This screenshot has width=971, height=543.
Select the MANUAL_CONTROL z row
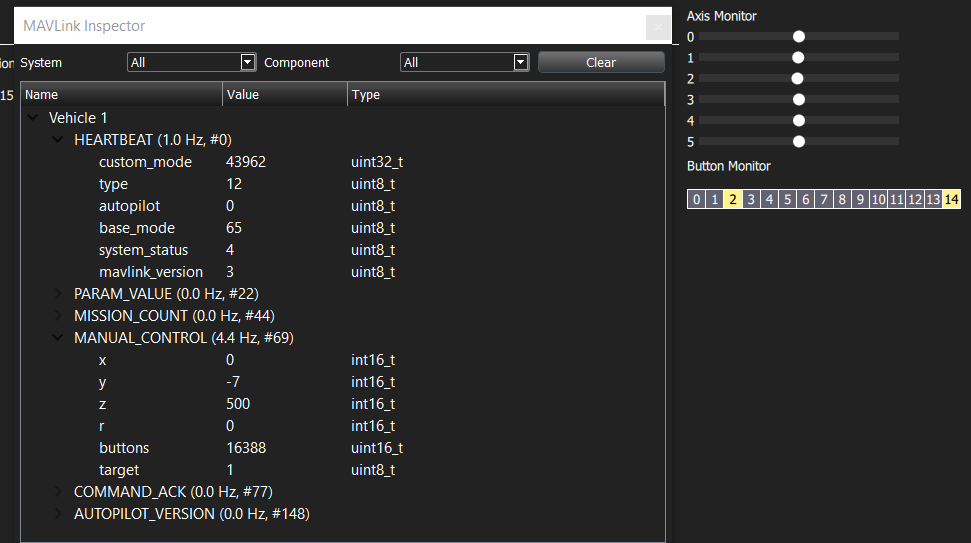(343, 404)
